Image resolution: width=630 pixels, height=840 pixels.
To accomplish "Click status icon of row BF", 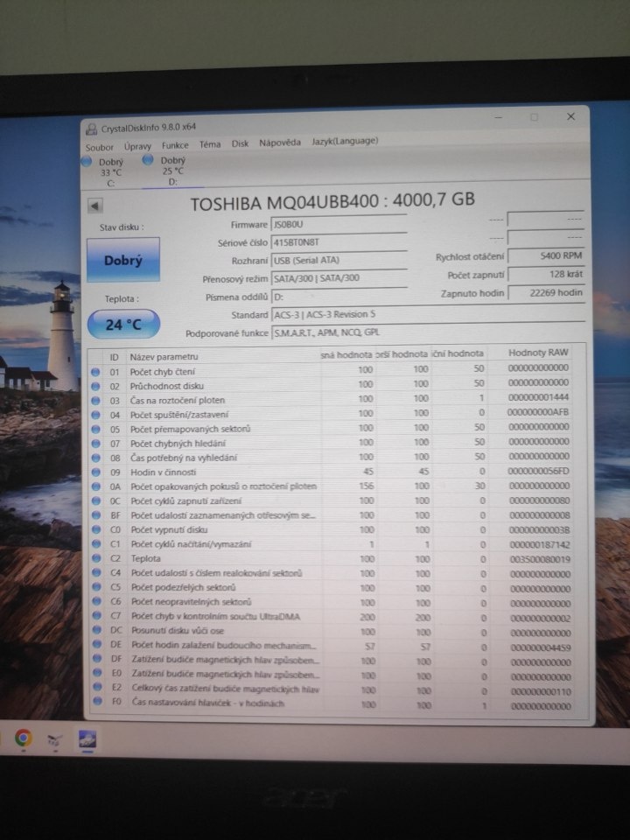I will (96, 515).
